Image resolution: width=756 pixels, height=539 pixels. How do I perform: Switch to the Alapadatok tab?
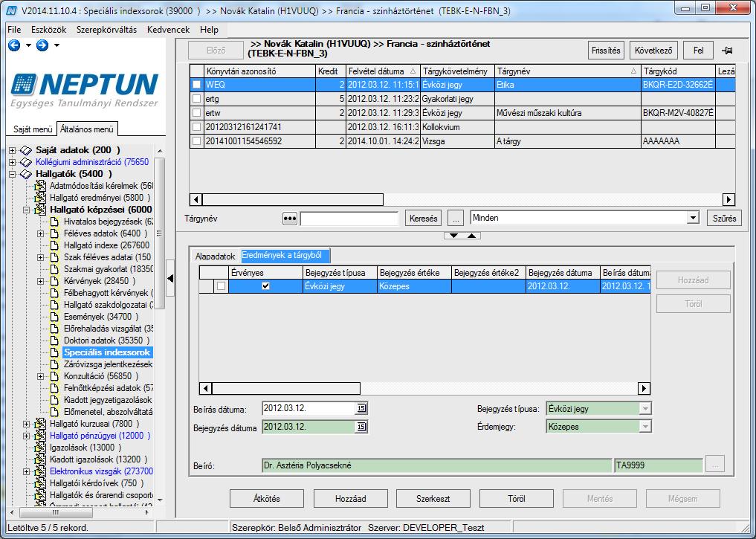215,256
